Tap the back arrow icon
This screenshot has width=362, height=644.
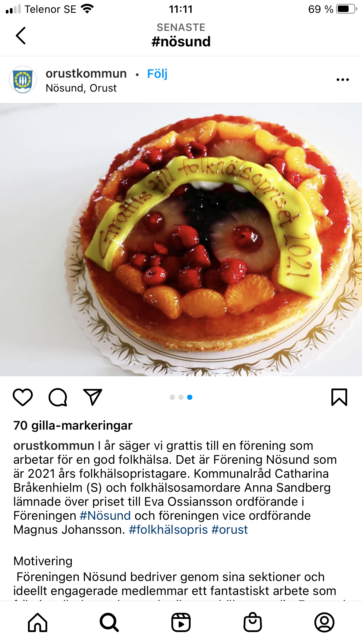(x=21, y=36)
